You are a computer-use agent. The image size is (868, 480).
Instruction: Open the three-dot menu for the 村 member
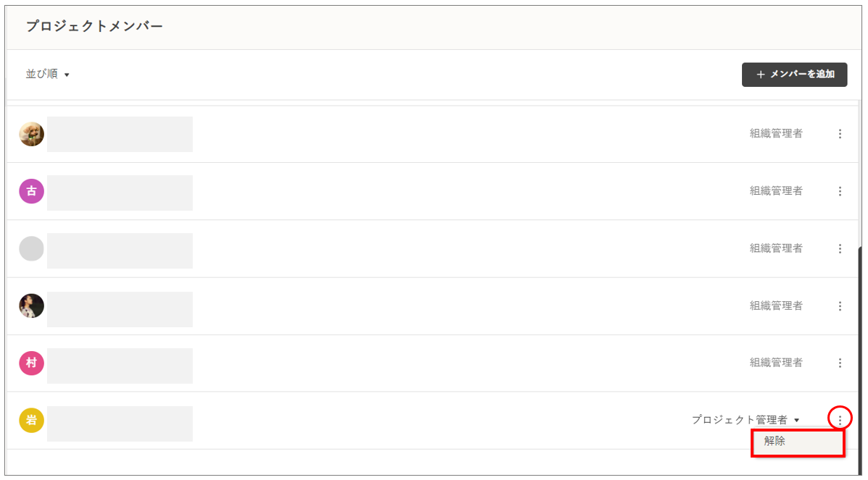840,363
